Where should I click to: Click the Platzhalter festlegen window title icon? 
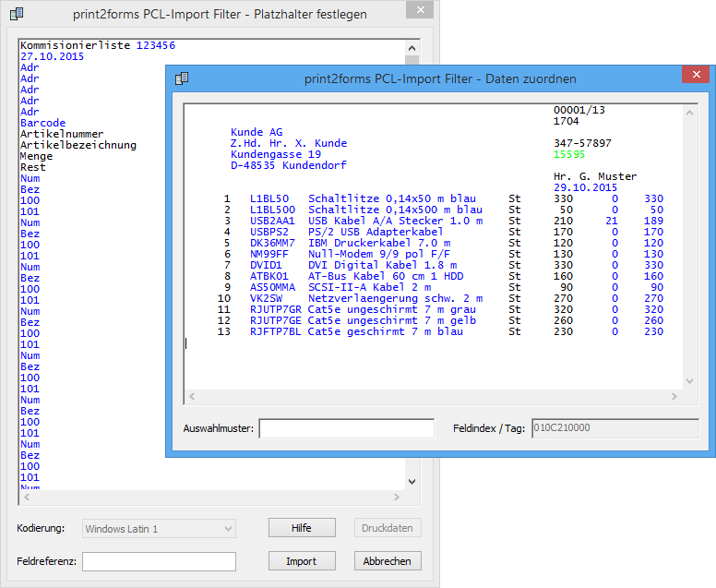(x=17, y=14)
